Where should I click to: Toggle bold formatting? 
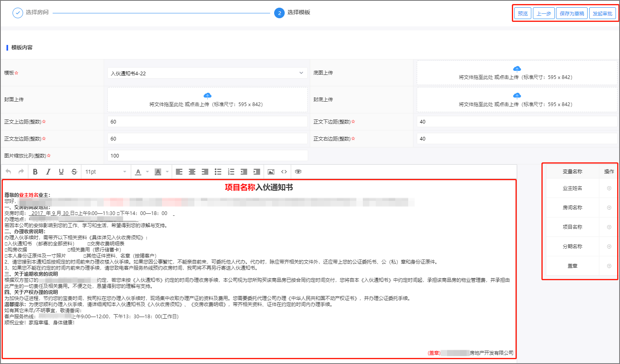click(35, 172)
